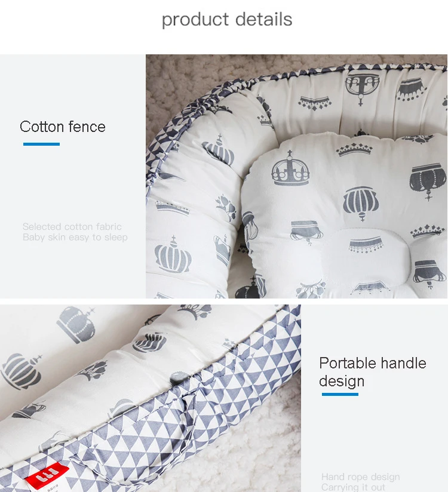448x492 pixels.
Task: Click the "product details" heading
Action: point(226,20)
